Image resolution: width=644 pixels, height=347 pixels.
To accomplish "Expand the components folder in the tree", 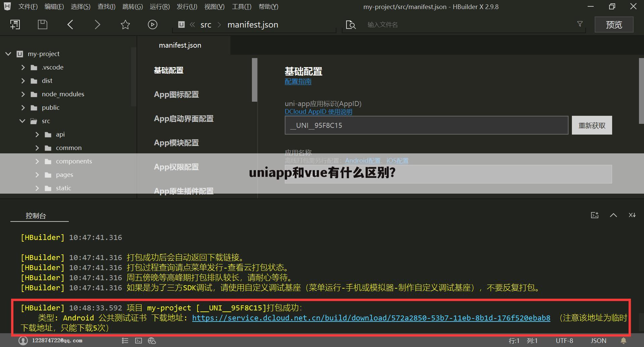I will click(x=37, y=161).
